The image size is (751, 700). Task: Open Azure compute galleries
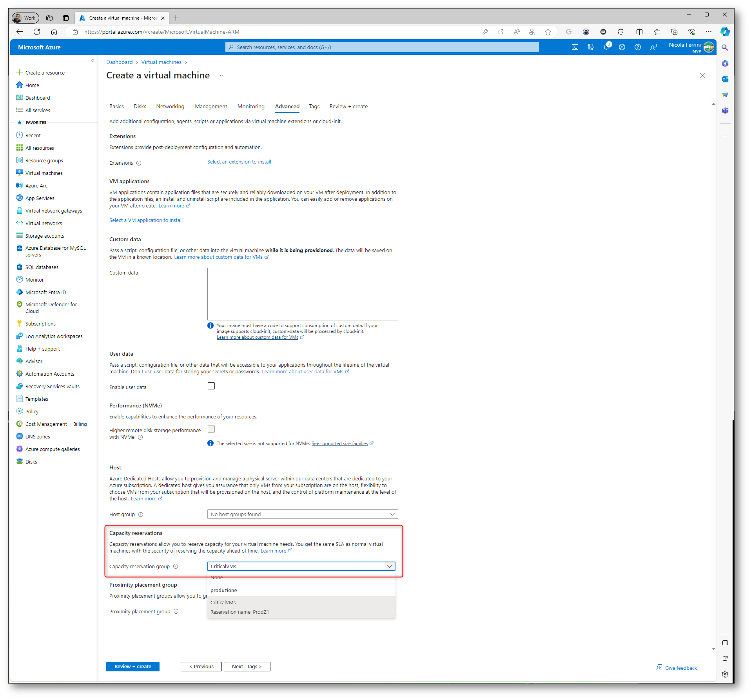coord(52,449)
